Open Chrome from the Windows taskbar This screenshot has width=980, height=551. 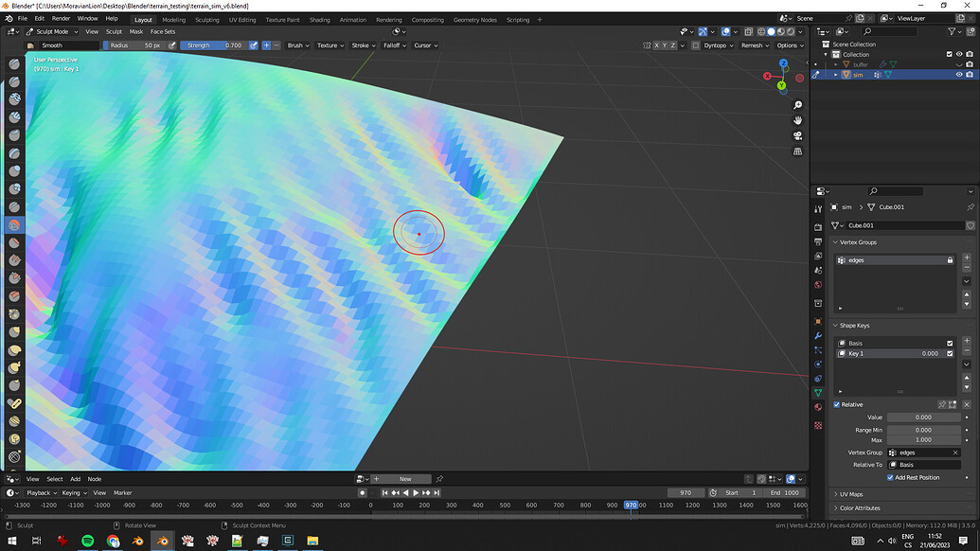113,541
